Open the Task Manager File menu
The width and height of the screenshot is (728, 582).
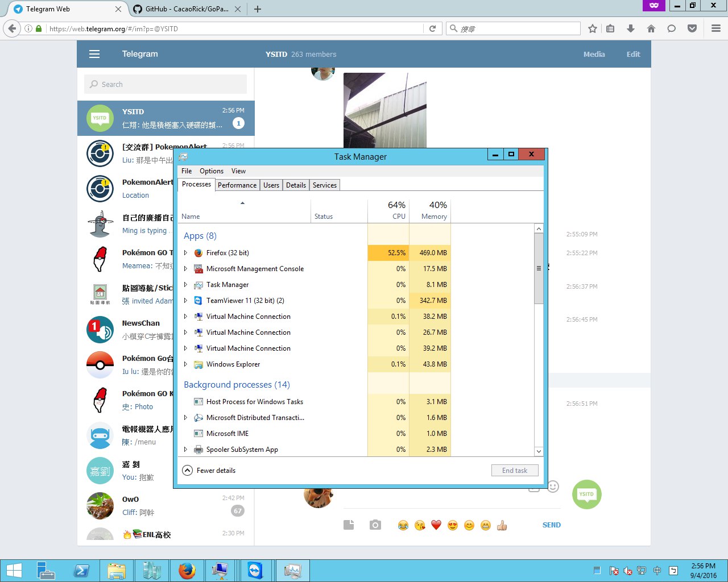(187, 171)
